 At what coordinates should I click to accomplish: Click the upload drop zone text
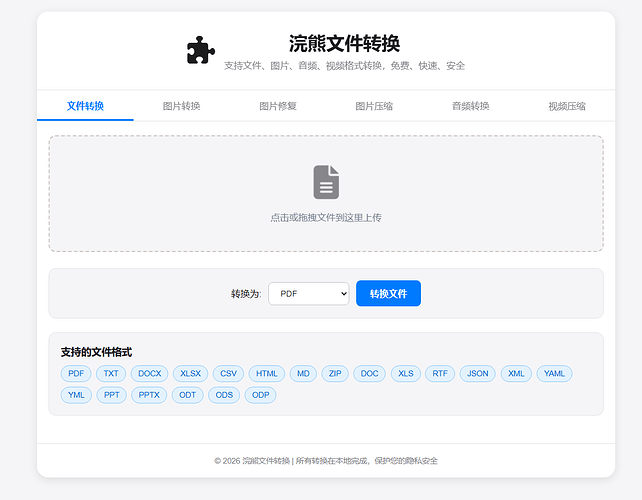[x=326, y=217]
